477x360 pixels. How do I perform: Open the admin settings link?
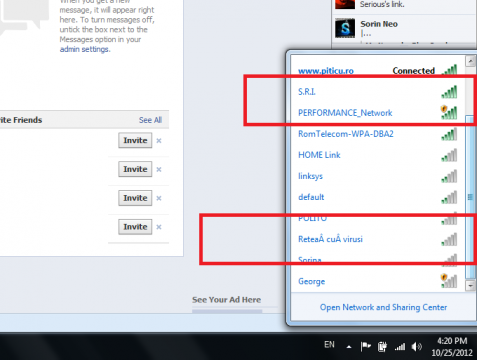(85, 49)
